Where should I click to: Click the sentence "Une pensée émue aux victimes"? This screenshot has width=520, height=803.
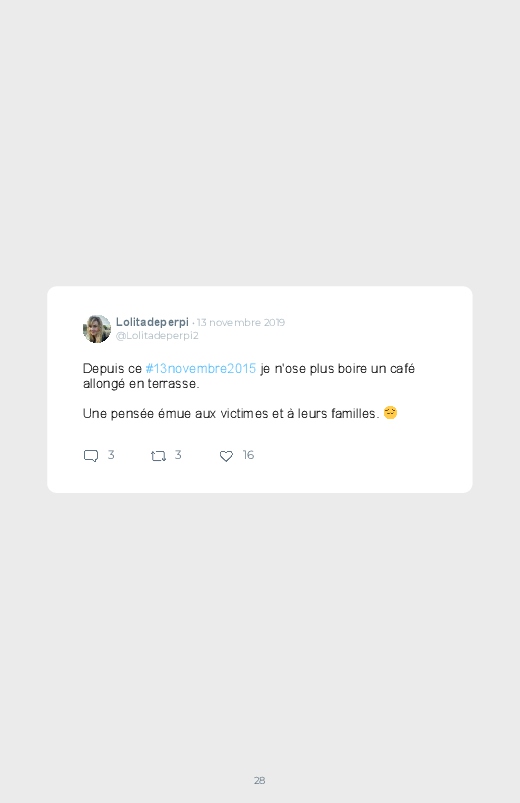point(176,413)
